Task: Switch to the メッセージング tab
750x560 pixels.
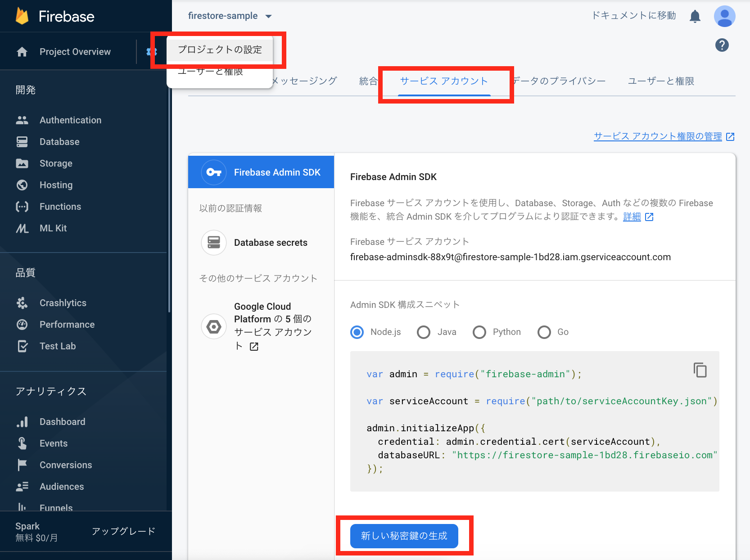Action: (x=305, y=81)
